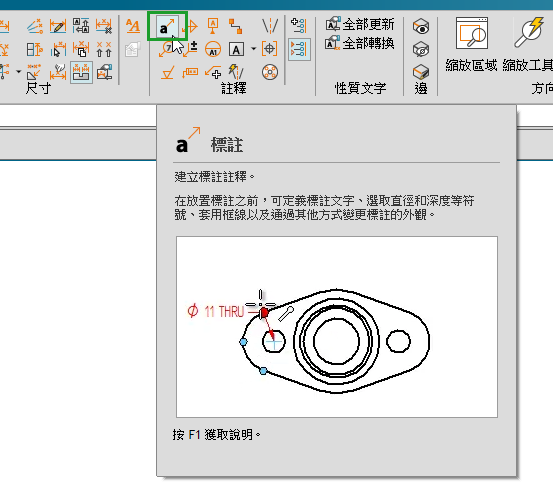Click the Datum Frame tool
The height and width of the screenshot is (489, 553).
pyautogui.click(x=213, y=26)
